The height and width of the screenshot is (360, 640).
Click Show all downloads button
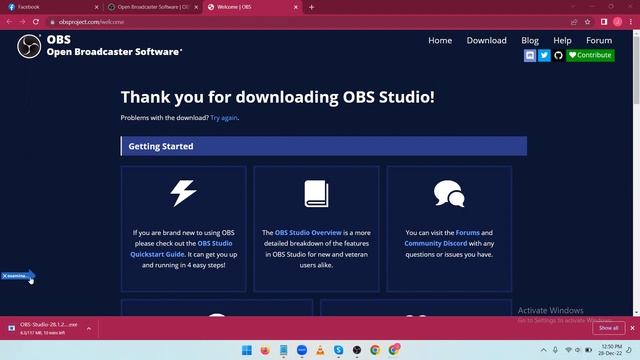point(608,328)
